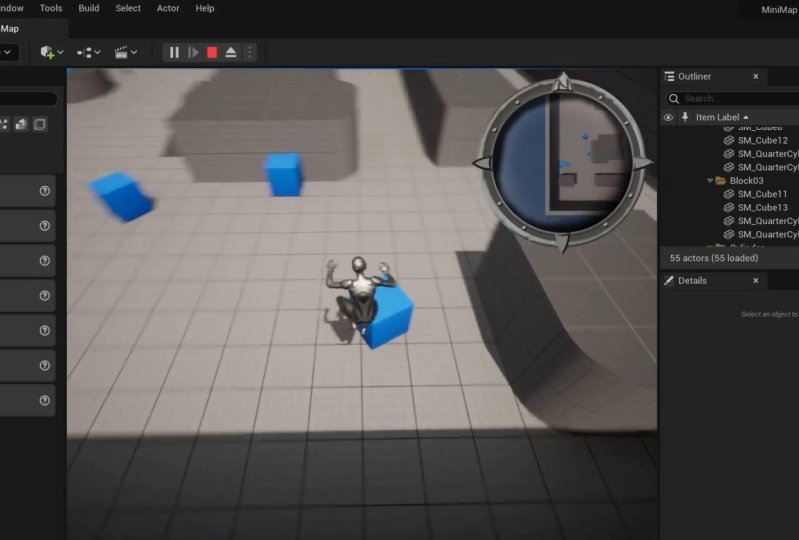
Task: Open the Select menu
Action: 128,8
